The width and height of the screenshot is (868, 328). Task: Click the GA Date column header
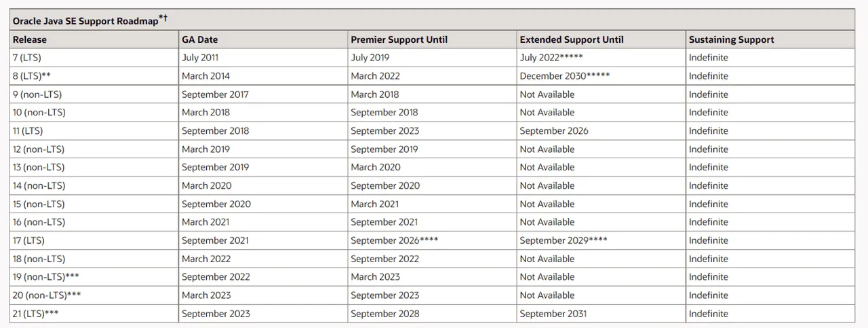coord(199,39)
